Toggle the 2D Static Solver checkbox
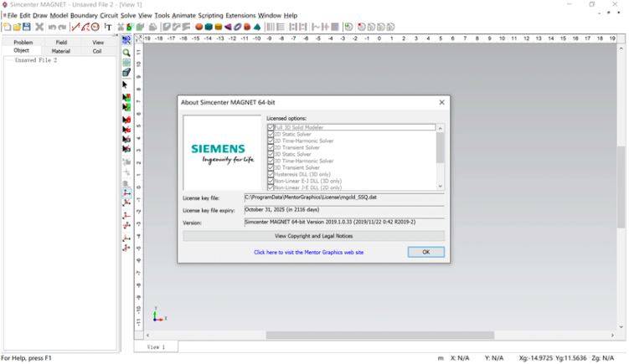The width and height of the screenshot is (629, 364). (271, 134)
